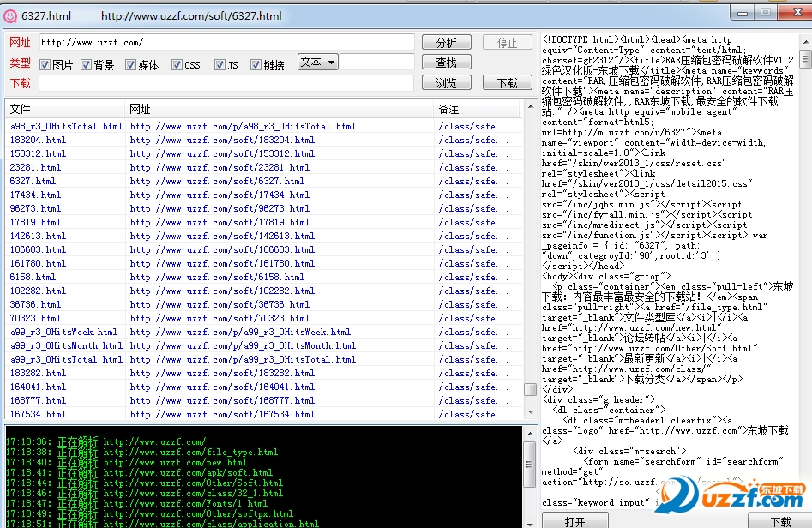The image size is (812, 528).
Task: Select file 142613.html
Action: 38,236
